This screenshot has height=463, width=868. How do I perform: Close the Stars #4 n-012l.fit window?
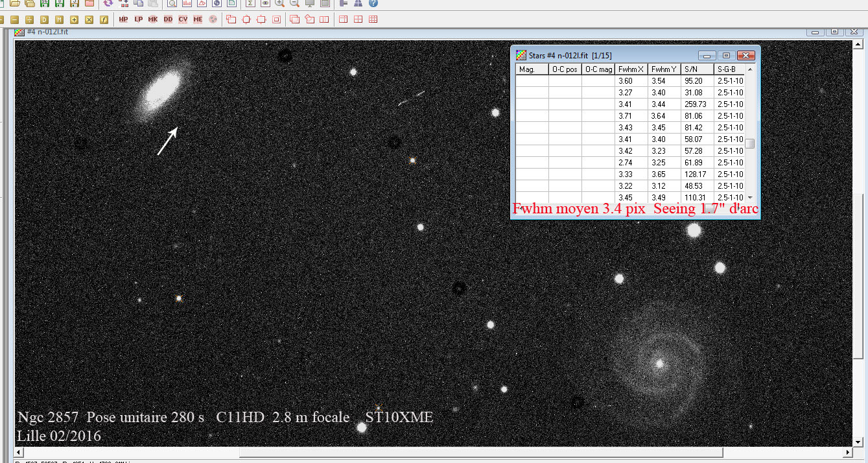tap(746, 55)
